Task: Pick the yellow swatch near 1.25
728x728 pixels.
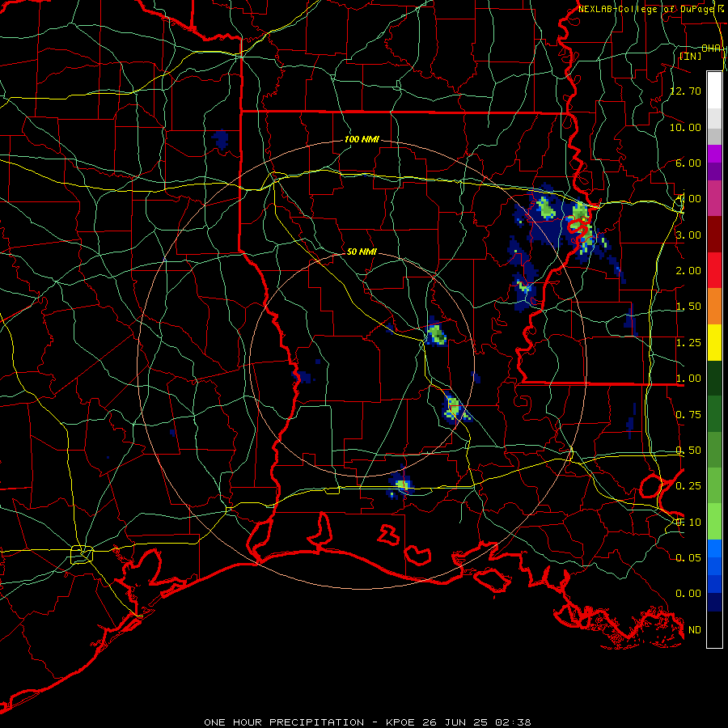Action: coord(714,342)
